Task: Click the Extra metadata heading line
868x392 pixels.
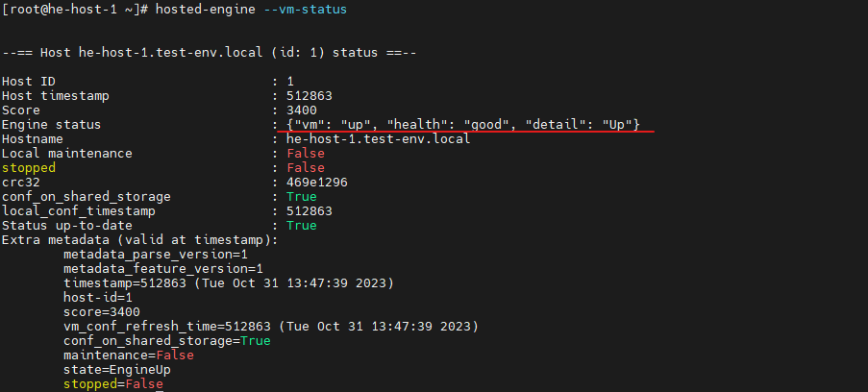Action: coord(140,240)
